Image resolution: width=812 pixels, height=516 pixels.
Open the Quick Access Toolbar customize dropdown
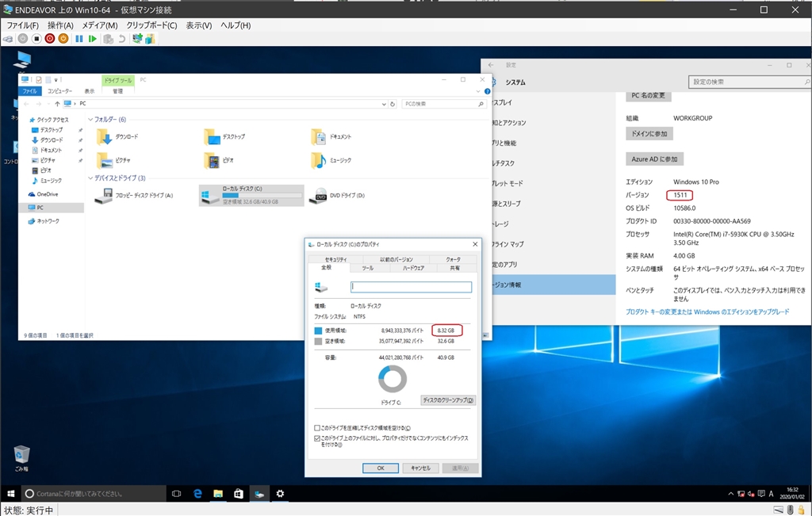click(56, 80)
